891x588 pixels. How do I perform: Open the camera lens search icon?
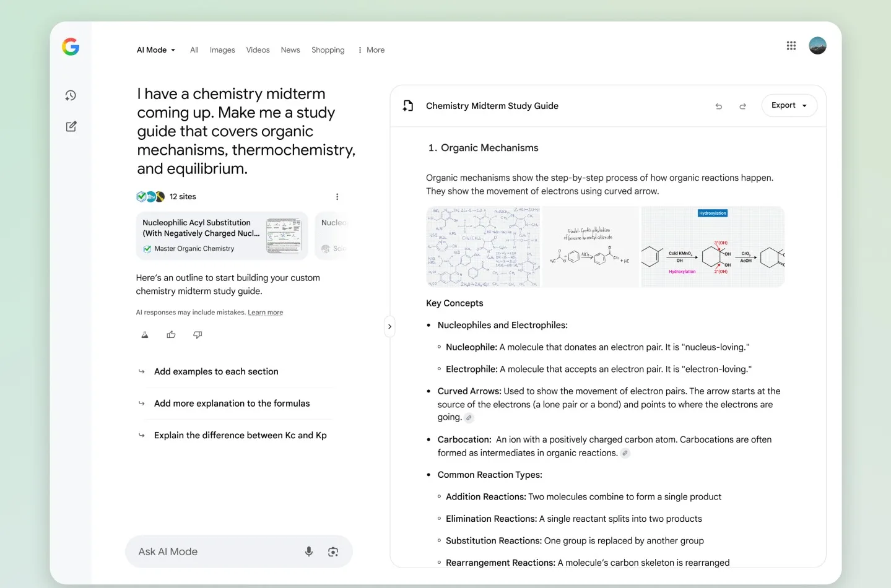point(333,551)
